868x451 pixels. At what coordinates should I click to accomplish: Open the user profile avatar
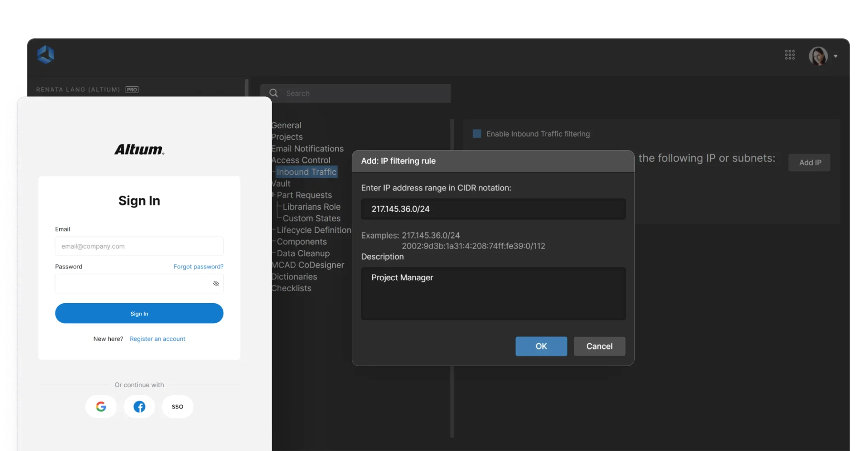(818, 56)
